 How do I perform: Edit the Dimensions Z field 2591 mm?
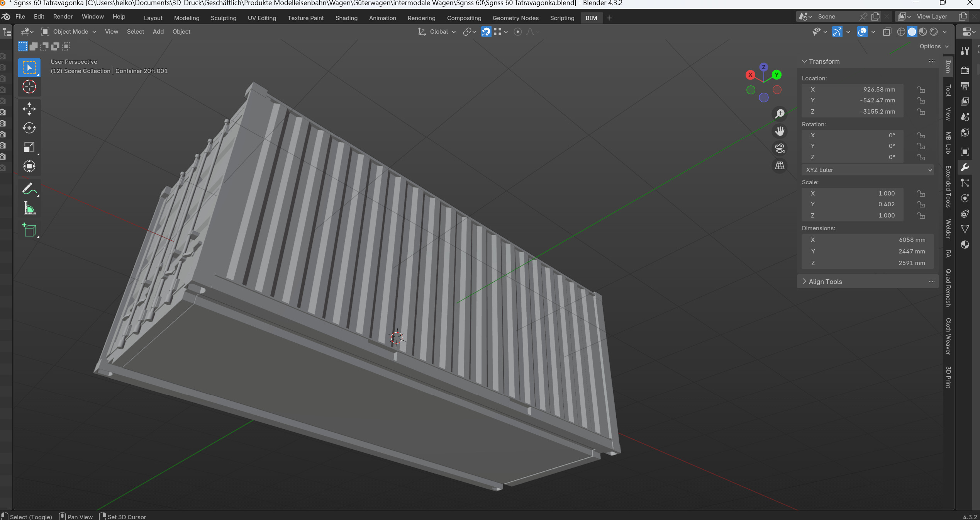pyautogui.click(x=868, y=263)
